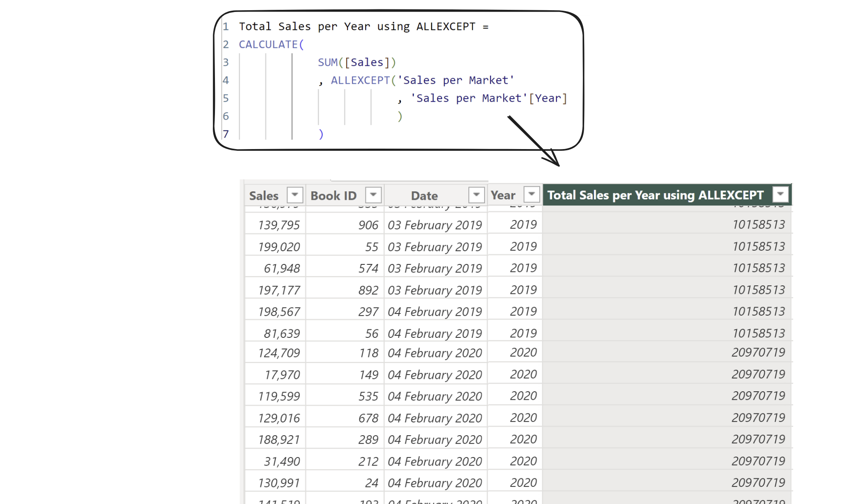The width and height of the screenshot is (847, 504).
Task: Click 'Sales per Market'[Year] on line 5
Action: [x=488, y=98]
